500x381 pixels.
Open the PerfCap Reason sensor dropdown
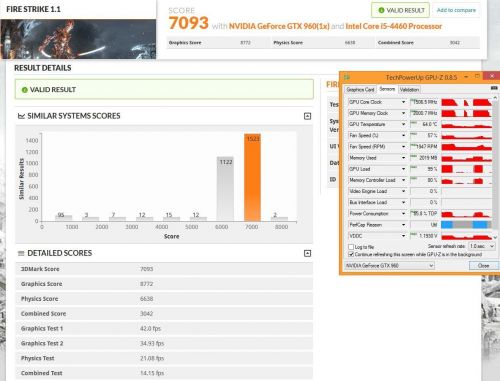coord(403,225)
